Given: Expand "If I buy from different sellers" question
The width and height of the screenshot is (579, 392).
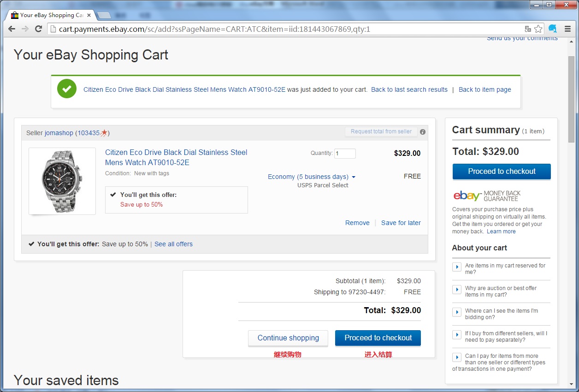Looking at the screenshot, I should (x=457, y=335).
